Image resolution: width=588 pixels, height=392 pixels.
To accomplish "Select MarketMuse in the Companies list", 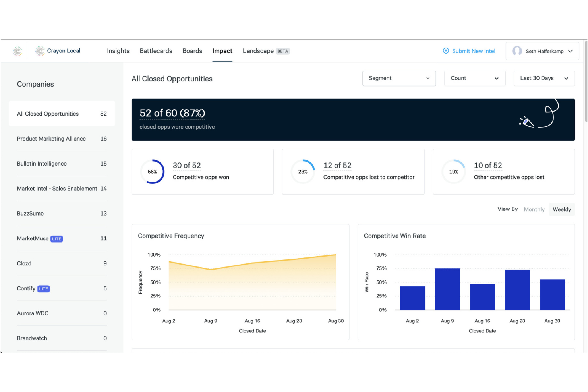I will (x=62, y=239).
